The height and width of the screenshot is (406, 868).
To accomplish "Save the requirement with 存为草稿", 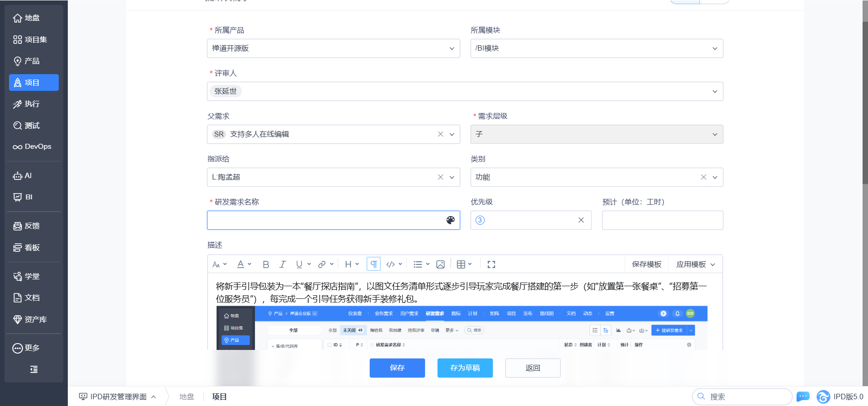I will tap(465, 368).
